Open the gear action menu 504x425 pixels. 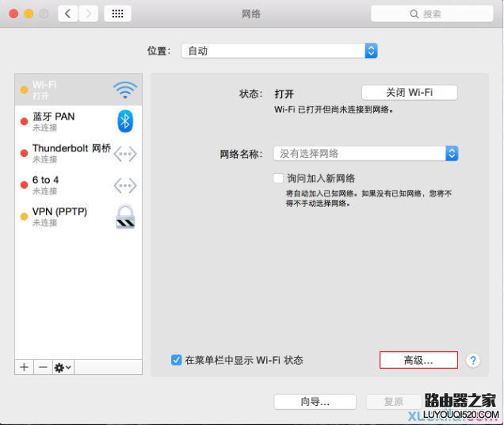63,367
